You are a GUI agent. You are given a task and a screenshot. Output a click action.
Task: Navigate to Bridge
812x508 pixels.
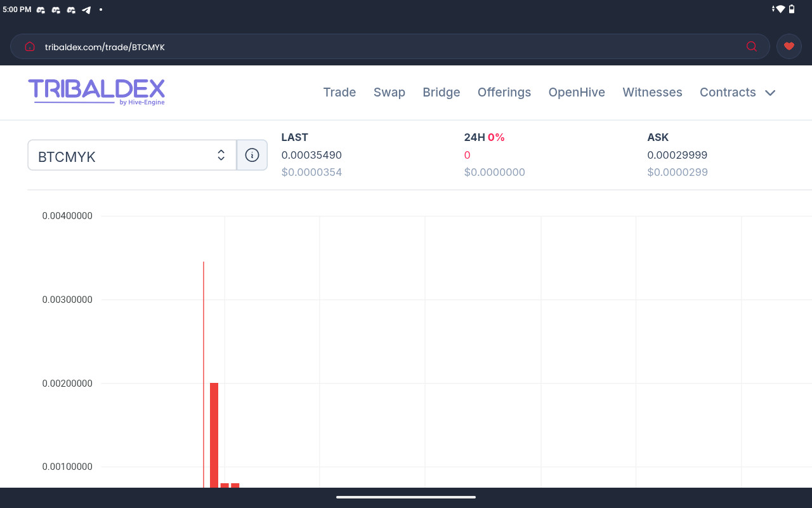pos(441,93)
